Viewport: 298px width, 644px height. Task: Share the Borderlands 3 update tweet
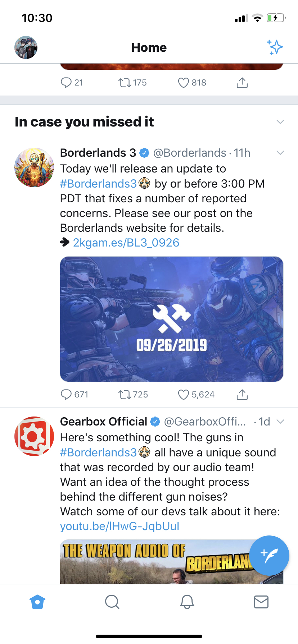(242, 395)
